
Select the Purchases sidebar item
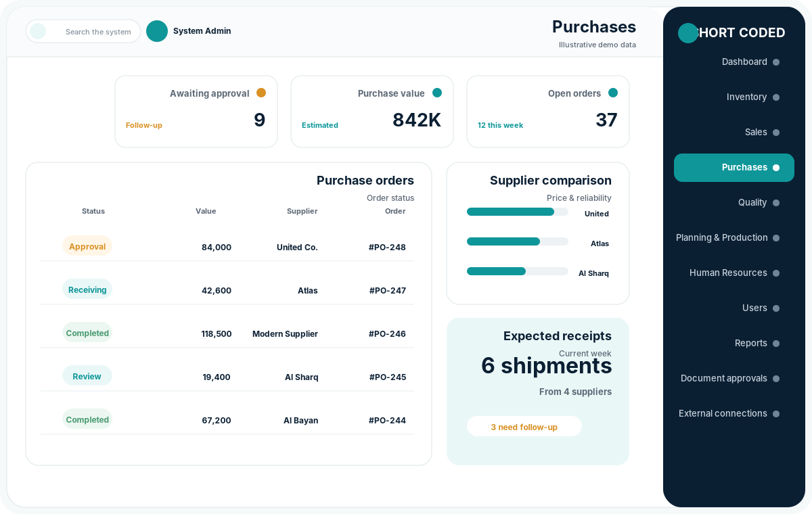click(x=734, y=167)
